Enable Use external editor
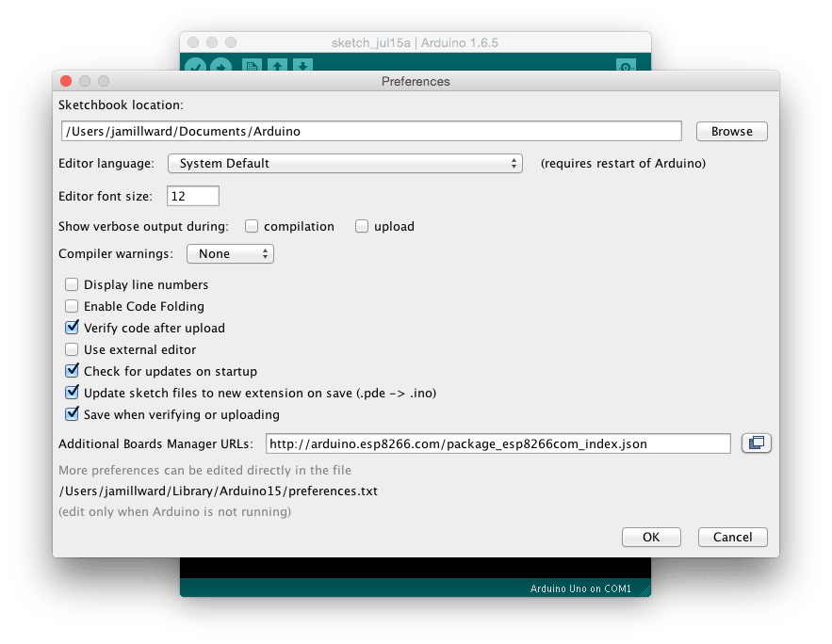832x644 pixels. tap(72, 350)
